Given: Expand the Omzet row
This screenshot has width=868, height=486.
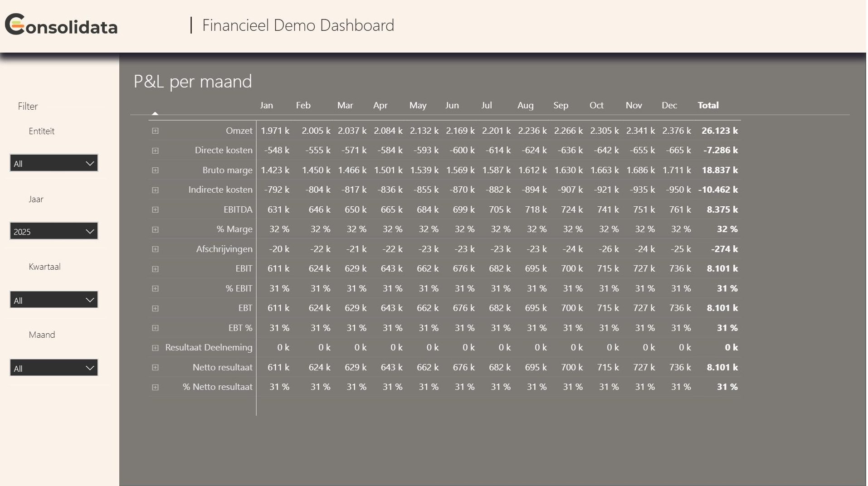Looking at the screenshot, I should tap(155, 131).
